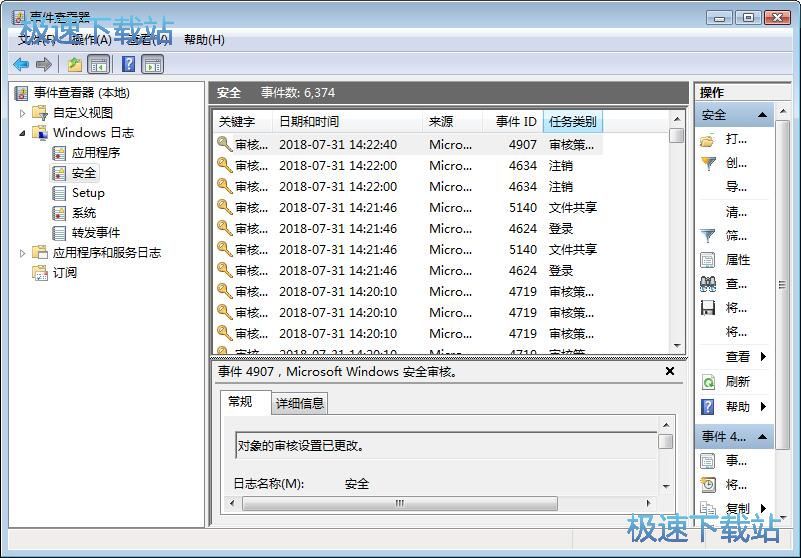
Task: Click the detail pane horizontal scrollbar thumb
Action: [399, 503]
